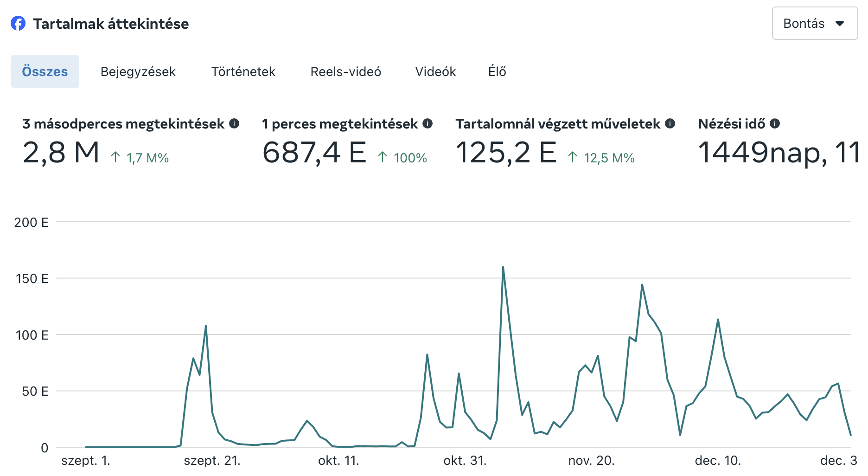
Task: Click the up arrow next to 100%
Action: click(x=383, y=157)
